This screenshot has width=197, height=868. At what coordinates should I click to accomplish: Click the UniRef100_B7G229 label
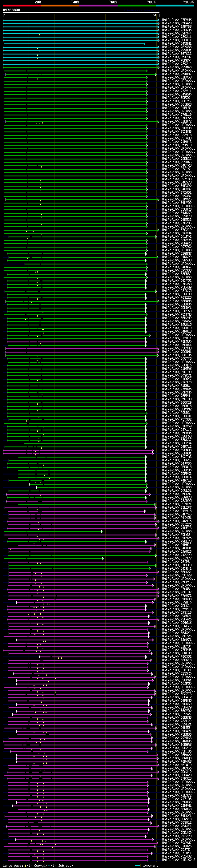pyautogui.click(x=177, y=230)
